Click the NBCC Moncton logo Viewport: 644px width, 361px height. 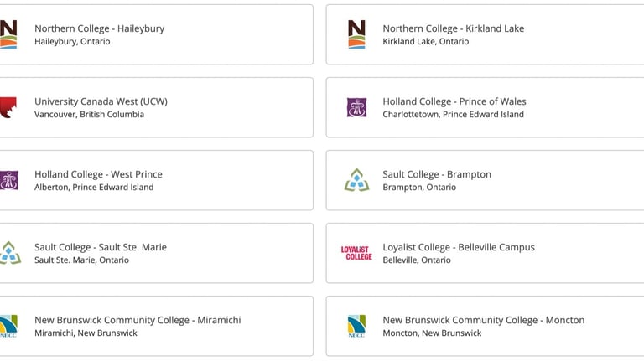tap(356, 326)
